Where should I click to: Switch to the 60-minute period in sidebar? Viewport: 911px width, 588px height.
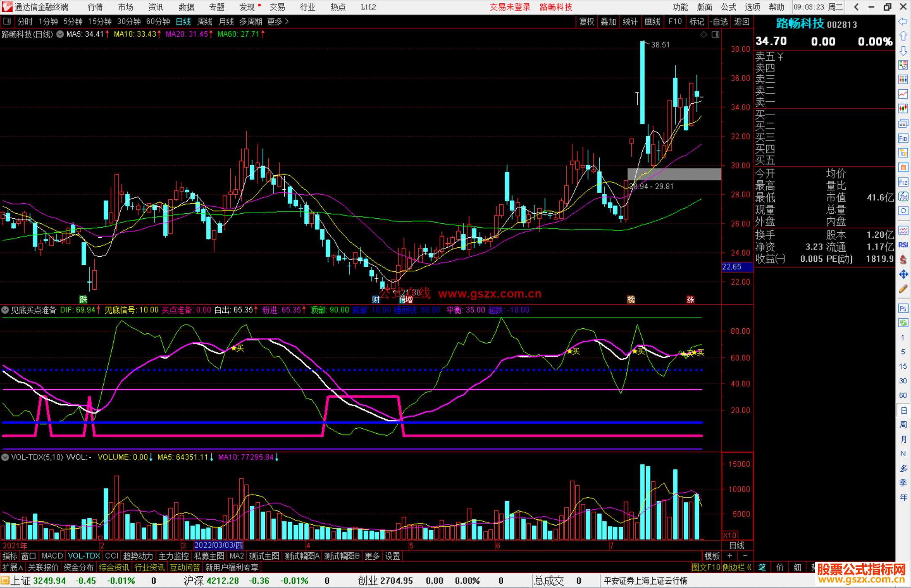click(x=903, y=395)
